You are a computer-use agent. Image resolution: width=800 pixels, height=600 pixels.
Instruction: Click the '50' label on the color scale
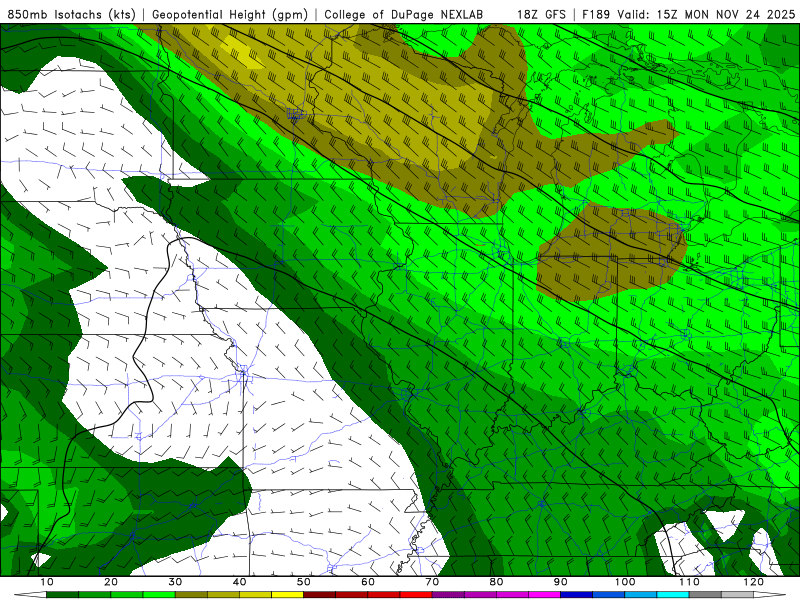(x=304, y=582)
